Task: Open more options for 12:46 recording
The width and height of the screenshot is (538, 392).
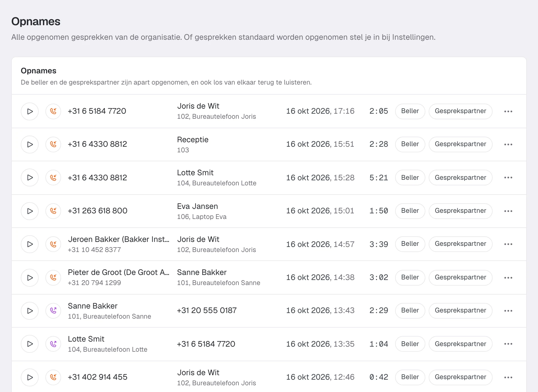Action: point(508,377)
